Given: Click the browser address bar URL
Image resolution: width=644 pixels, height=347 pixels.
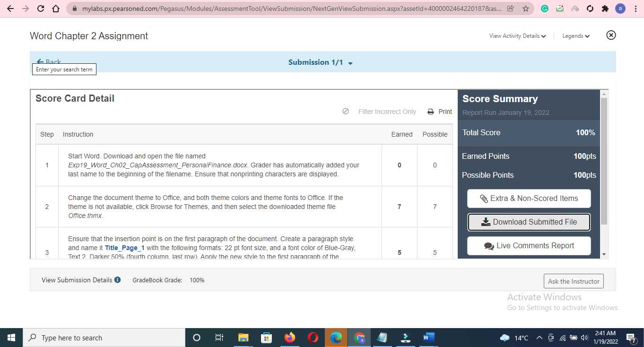Looking at the screenshot, I should (x=292, y=9).
